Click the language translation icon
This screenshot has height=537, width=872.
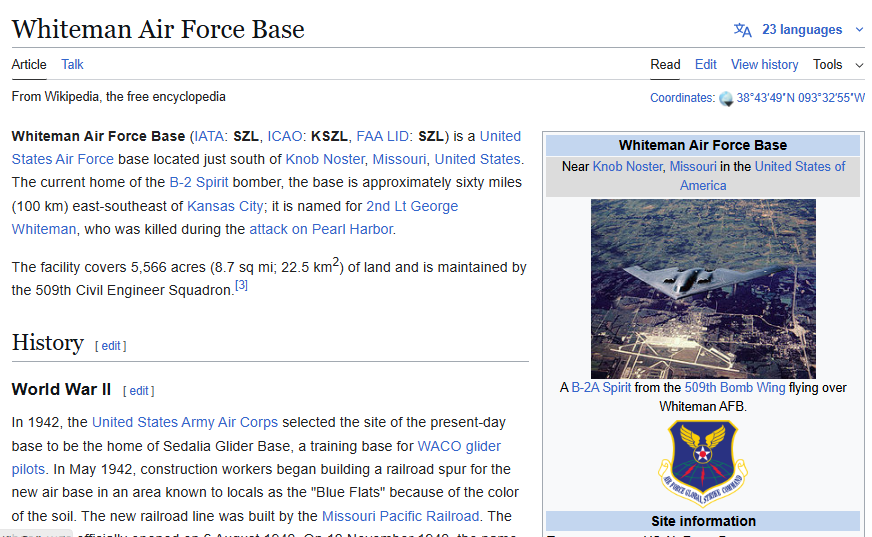[742, 30]
